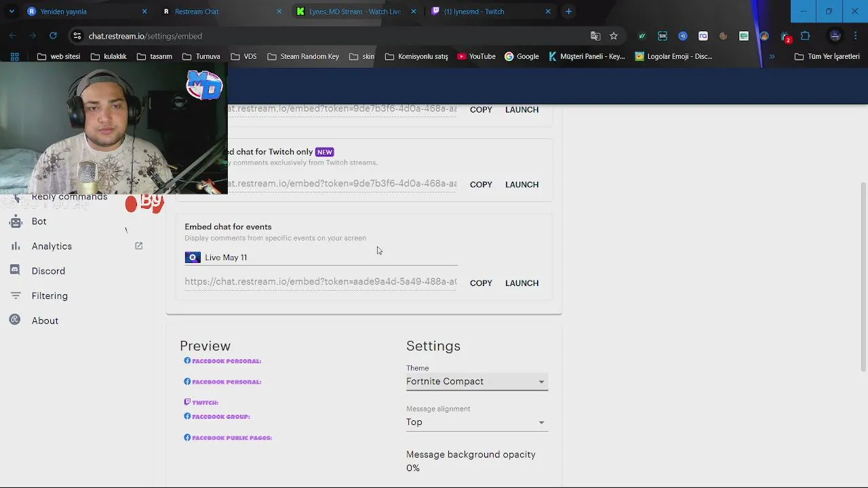Click the Analytics bar chart icon

tap(16, 246)
